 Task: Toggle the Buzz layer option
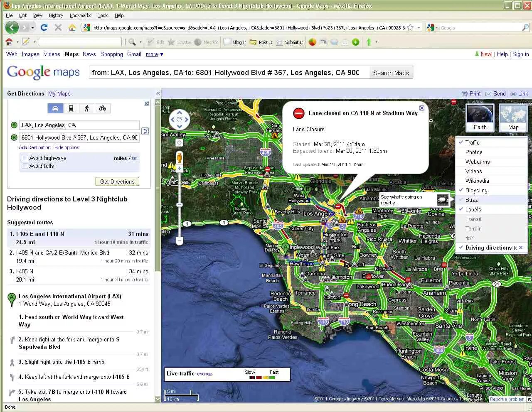(x=491, y=200)
